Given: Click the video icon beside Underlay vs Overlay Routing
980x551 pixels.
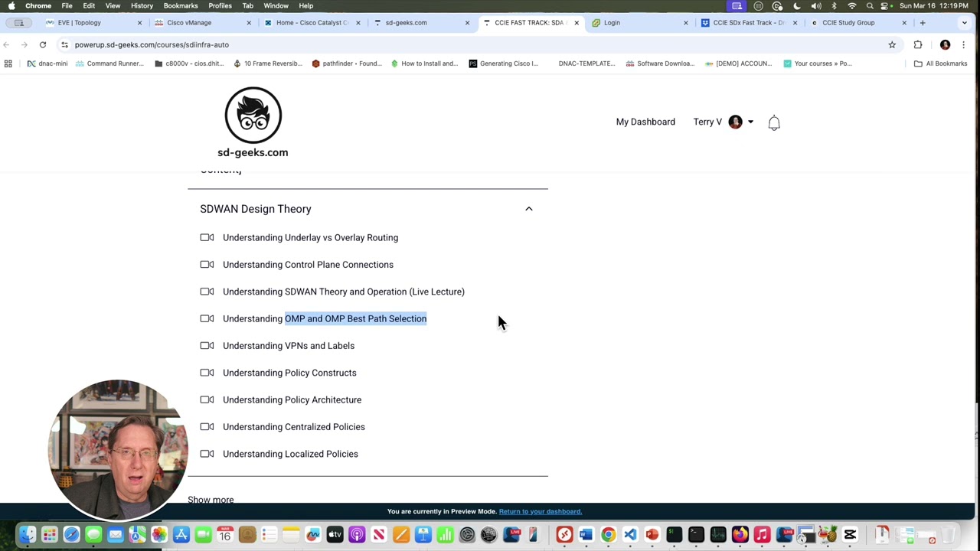Looking at the screenshot, I should (x=207, y=237).
